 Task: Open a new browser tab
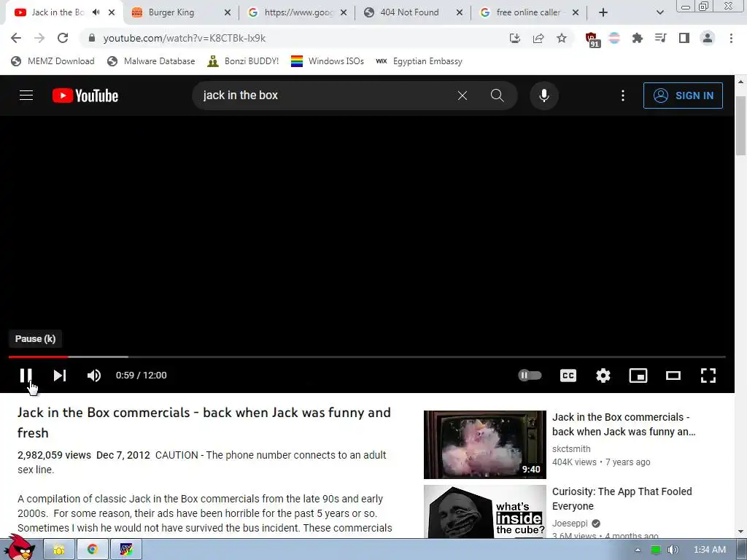(x=603, y=12)
